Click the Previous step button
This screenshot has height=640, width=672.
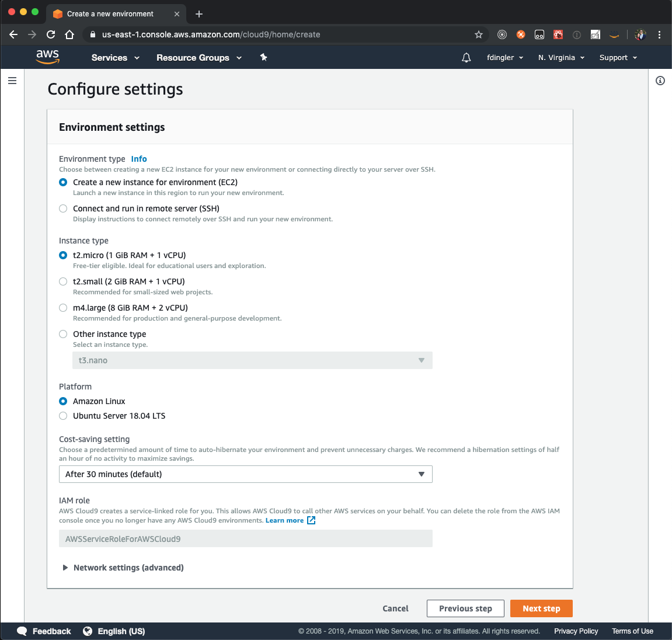coord(465,608)
